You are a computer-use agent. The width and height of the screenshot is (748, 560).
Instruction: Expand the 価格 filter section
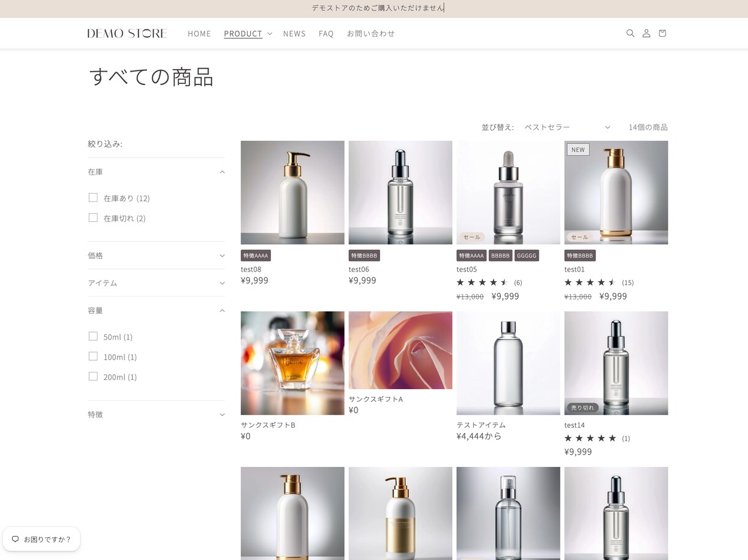156,255
